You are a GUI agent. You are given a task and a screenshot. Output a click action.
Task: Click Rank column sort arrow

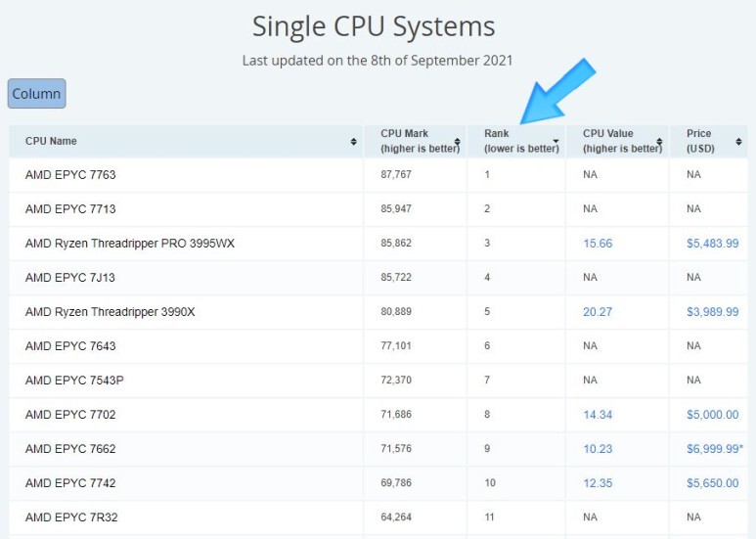[x=556, y=141]
